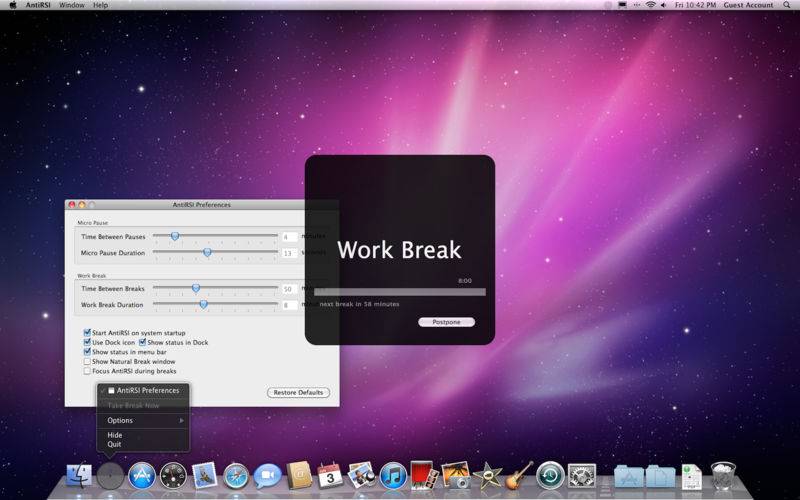Choose Quit from the Dock menu
This screenshot has height=500, width=800.
pyautogui.click(x=143, y=444)
